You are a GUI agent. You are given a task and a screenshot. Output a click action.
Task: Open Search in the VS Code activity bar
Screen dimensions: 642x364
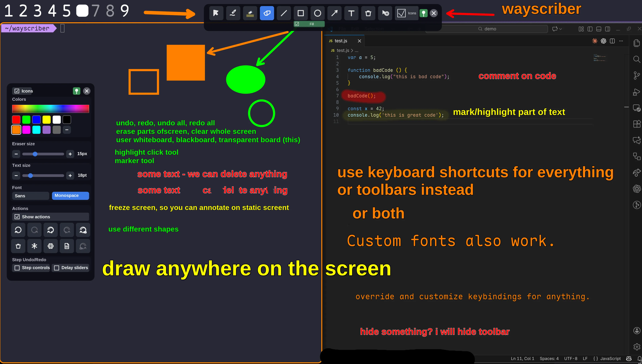pyautogui.click(x=637, y=59)
